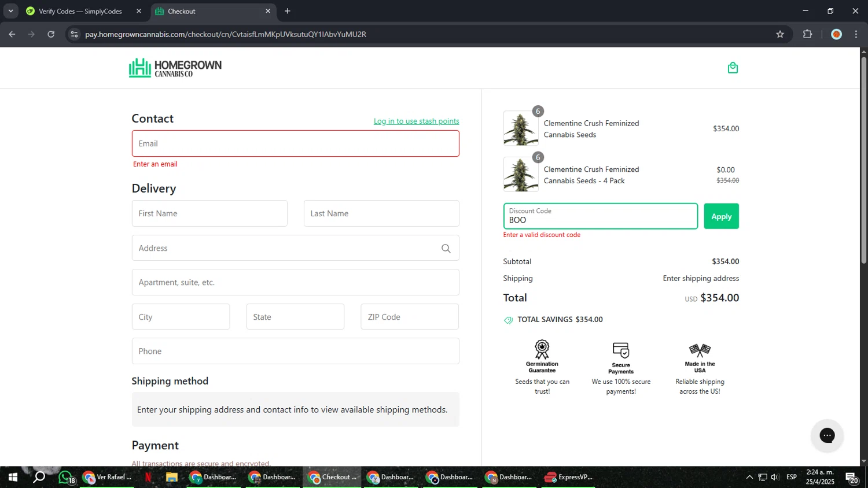868x488 pixels.
Task: Open Netflix from the taskbar
Action: click(148, 477)
